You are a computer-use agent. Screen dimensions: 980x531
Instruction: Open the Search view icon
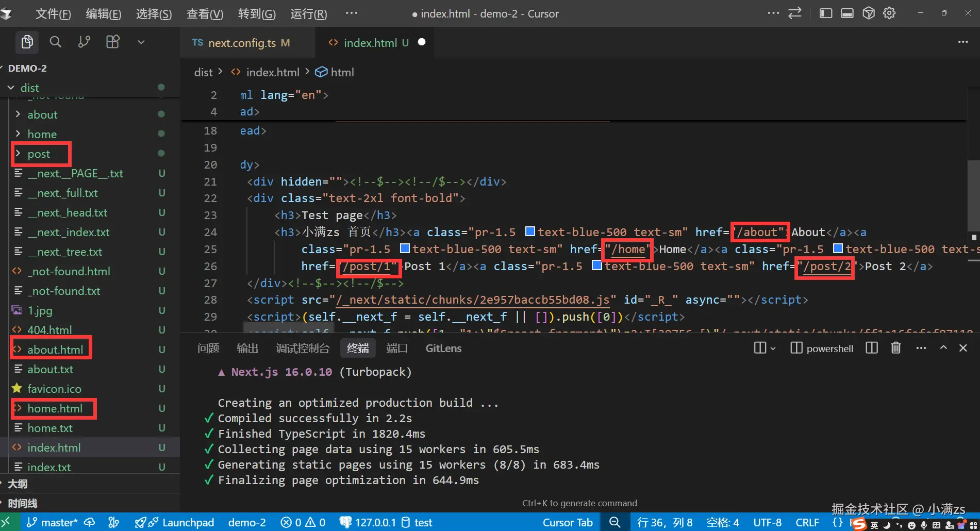click(x=56, y=42)
